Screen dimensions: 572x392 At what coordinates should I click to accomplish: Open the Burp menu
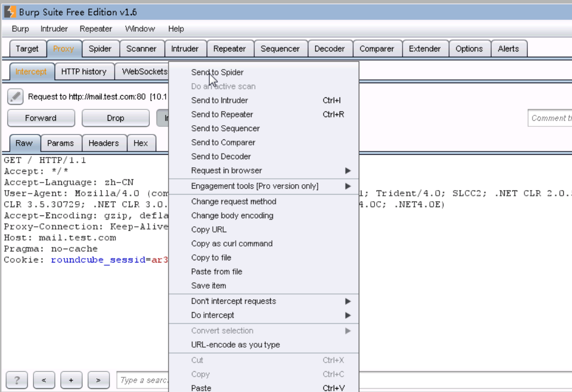click(20, 29)
